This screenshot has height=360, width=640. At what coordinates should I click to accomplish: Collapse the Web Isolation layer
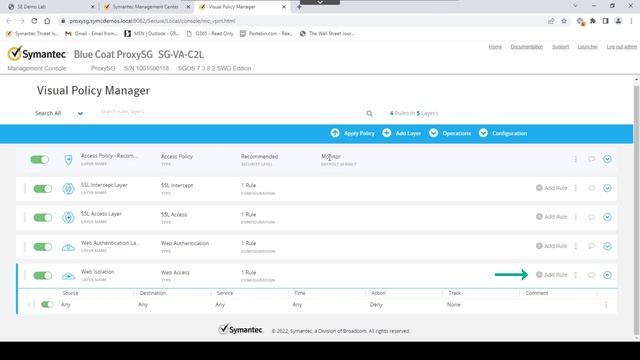[x=607, y=275]
